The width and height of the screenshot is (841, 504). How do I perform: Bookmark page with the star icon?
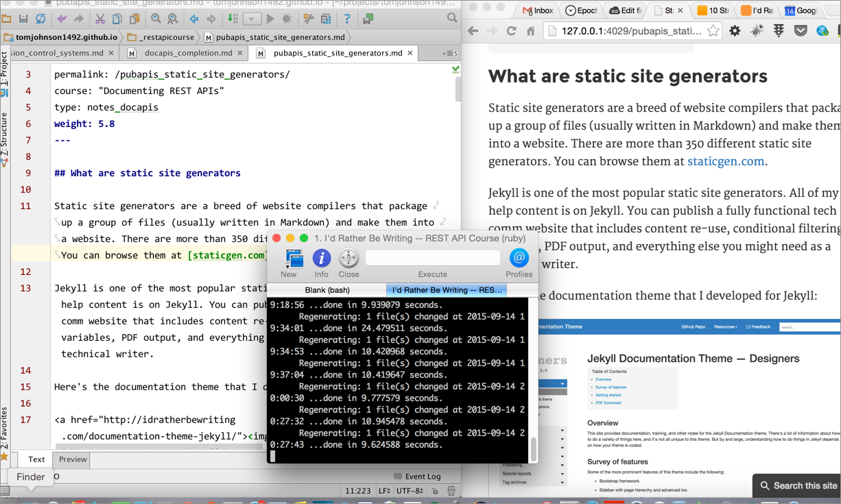713,31
